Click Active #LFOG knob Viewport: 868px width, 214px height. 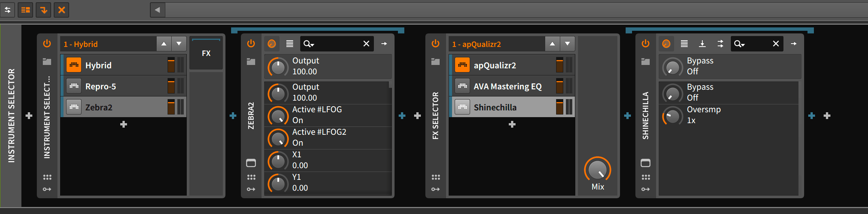coord(278,116)
